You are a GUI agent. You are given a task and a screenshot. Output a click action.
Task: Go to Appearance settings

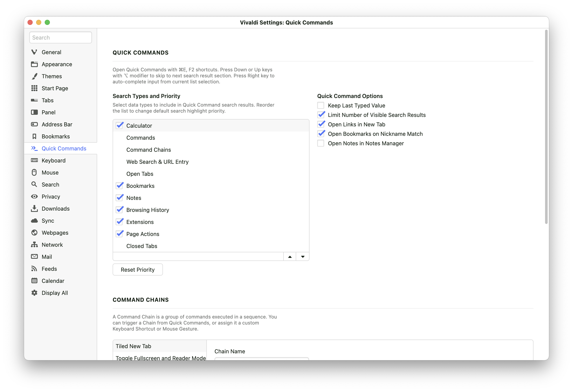pyautogui.click(x=61, y=64)
